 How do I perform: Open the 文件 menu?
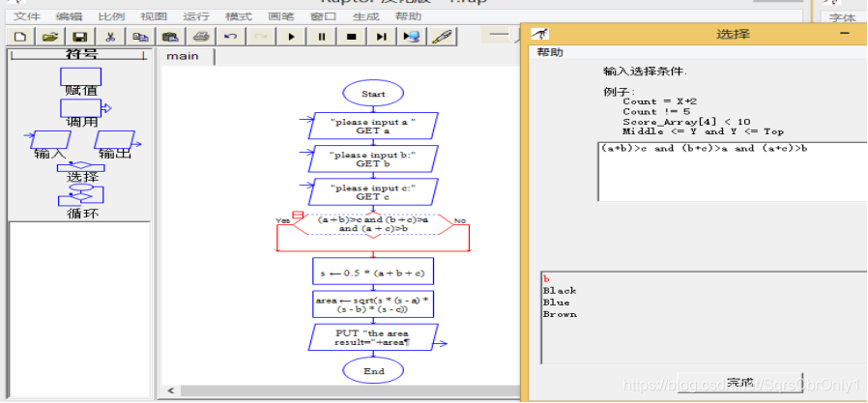[x=28, y=16]
